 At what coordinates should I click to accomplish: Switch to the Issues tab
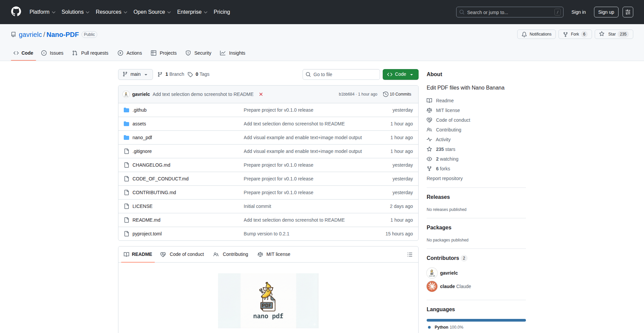pyautogui.click(x=52, y=53)
